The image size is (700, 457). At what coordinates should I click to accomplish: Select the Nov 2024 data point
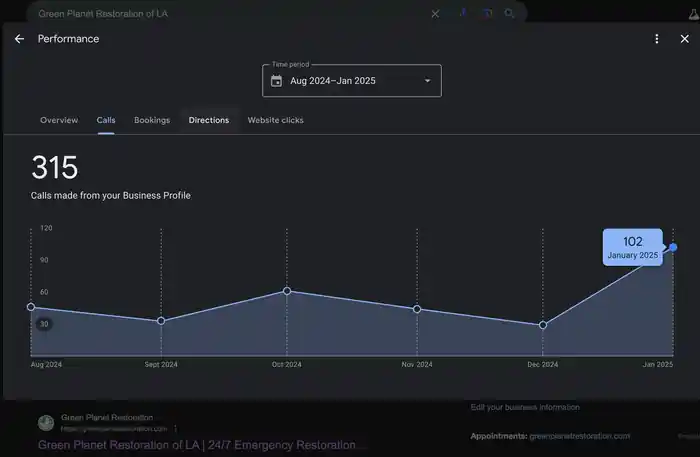tap(417, 309)
